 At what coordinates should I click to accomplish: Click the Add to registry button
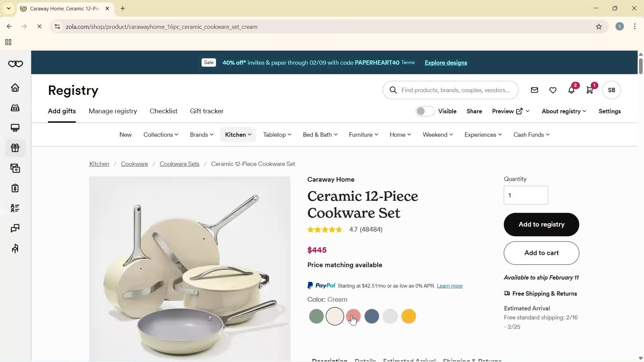point(541,225)
